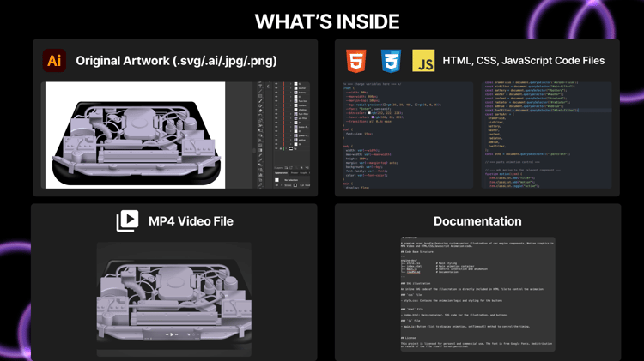Viewport: 644px width, 361px height.
Task: Hide the washer layer using its eye icon
Action: (276, 88)
